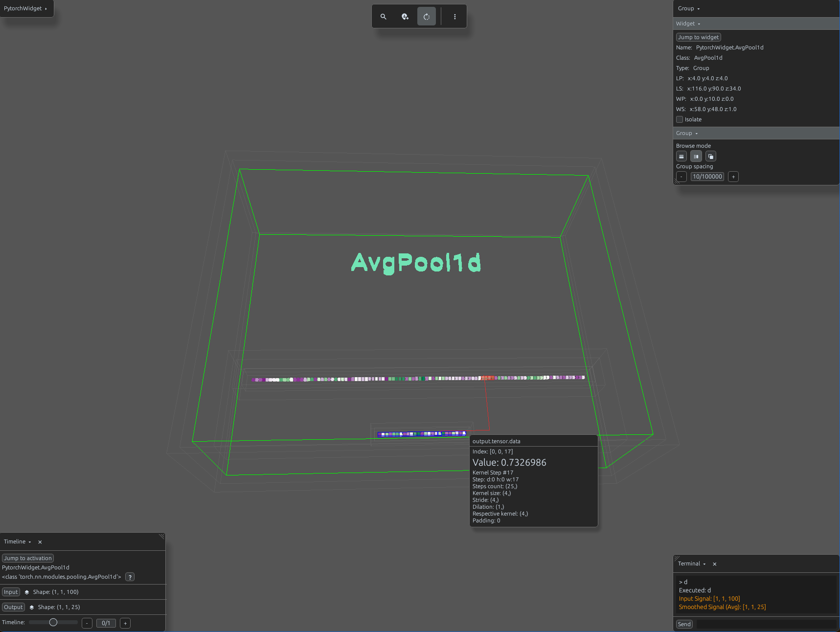Click the Jump to activation button
This screenshot has width=840, height=632.
coord(28,558)
